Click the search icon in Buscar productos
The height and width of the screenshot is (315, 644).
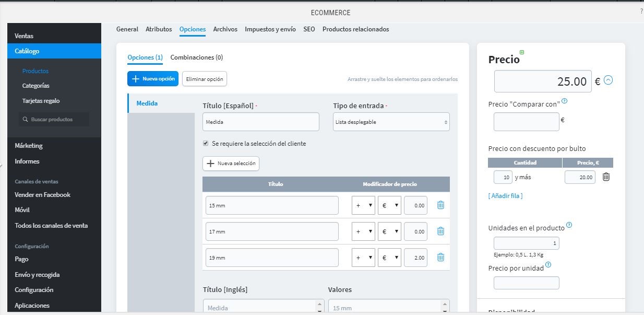(25, 120)
